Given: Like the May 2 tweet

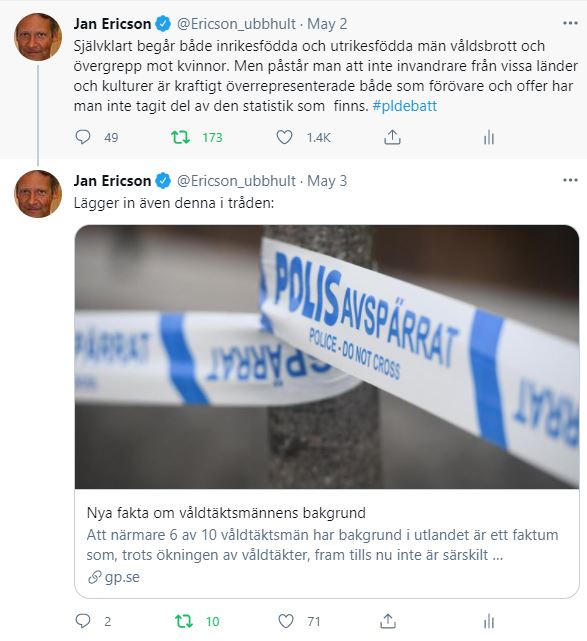Looking at the screenshot, I should (285, 137).
